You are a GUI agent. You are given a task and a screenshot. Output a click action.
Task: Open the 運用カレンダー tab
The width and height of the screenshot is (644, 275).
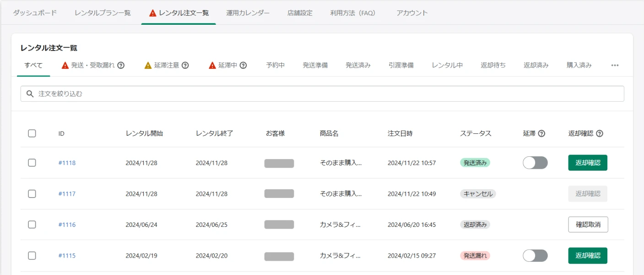tap(248, 13)
